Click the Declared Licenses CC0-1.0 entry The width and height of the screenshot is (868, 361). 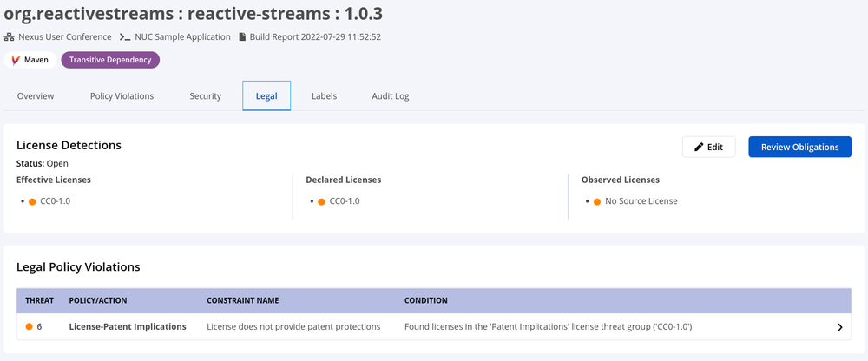[344, 201]
